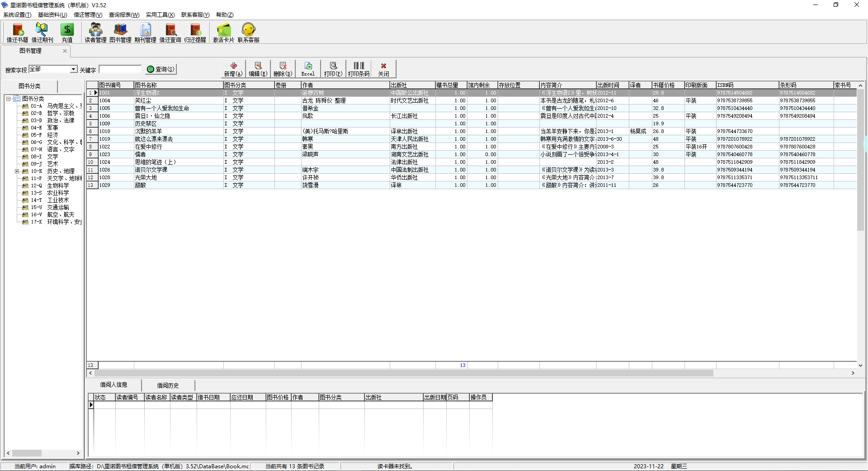Click the 关键字 keyword input field
Image resolution: width=868 pixels, height=471 pixels.
[120, 69]
